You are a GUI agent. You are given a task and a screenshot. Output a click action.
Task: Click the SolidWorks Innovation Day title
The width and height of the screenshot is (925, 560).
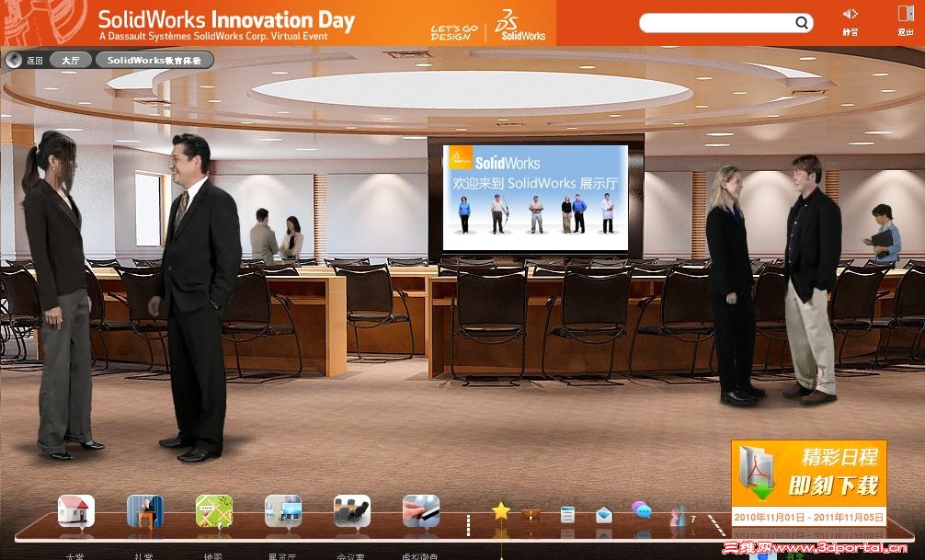[226, 19]
